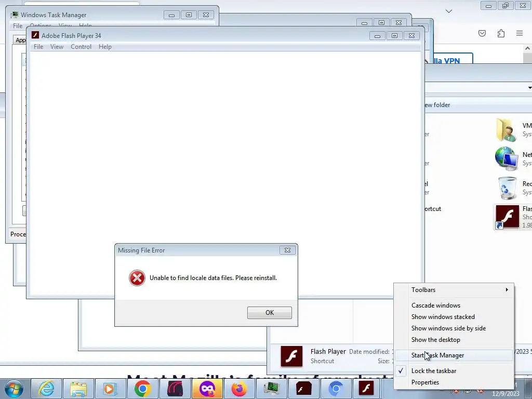This screenshot has width=532, height=399.
Task: Select Start Task Manager entry
Action: pyautogui.click(x=454, y=355)
